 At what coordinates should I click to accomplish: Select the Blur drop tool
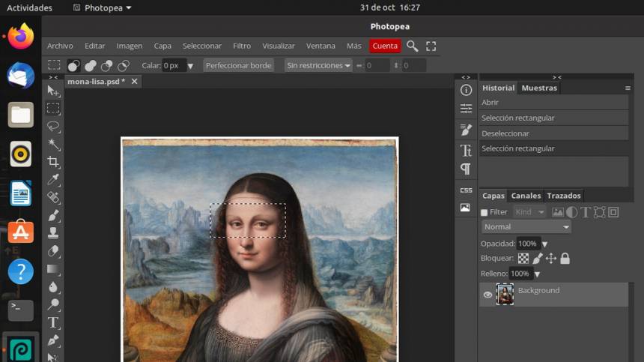pyautogui.click(x=53, y=287)
